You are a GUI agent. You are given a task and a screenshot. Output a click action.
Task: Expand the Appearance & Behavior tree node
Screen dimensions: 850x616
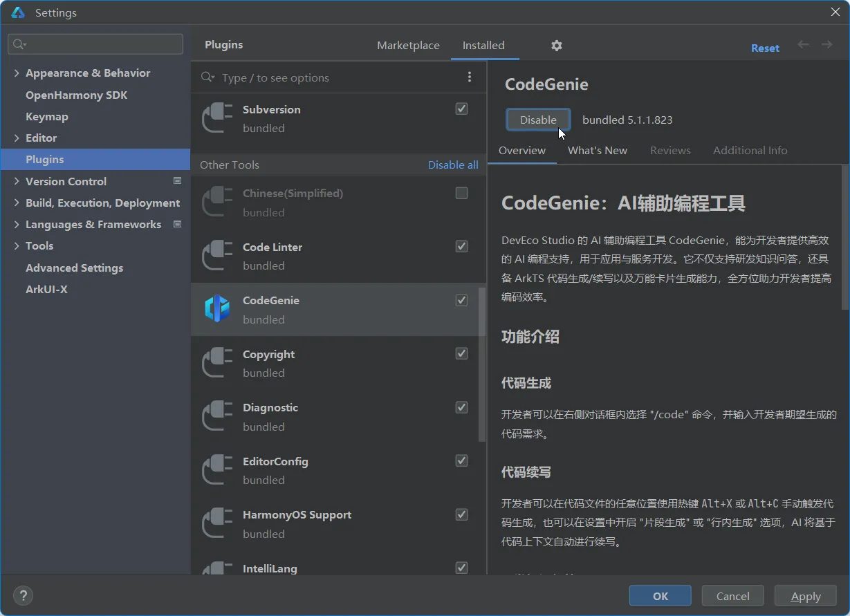(17, 73)
